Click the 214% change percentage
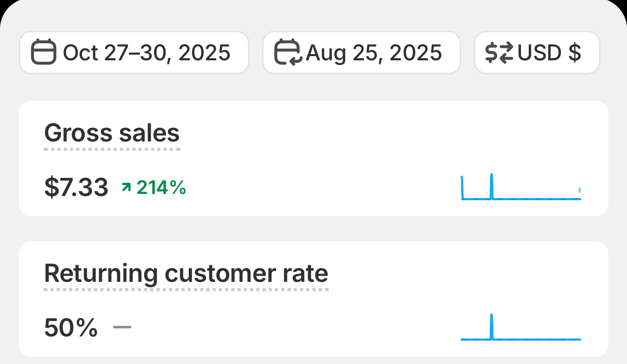This screenshot has width=627, height=364. (x=161, y=187)
